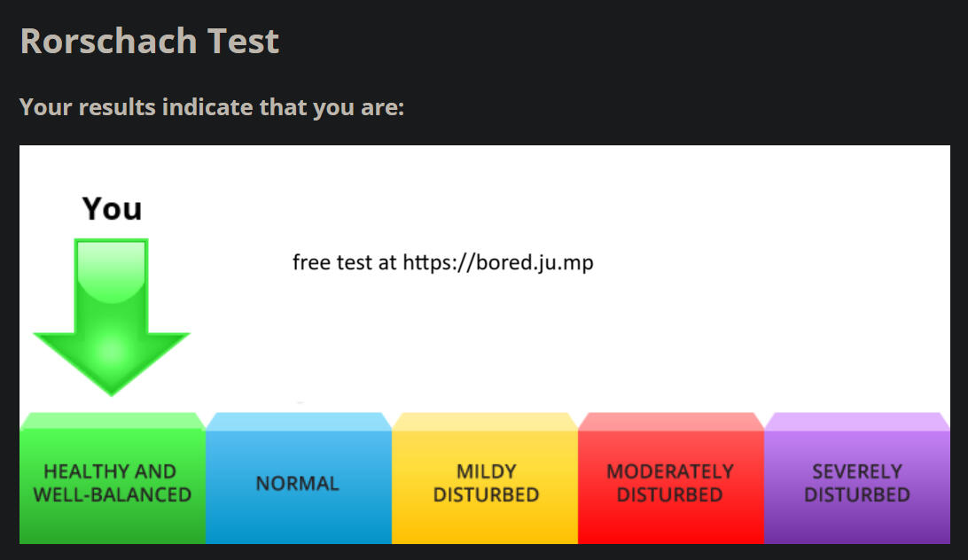Select the yellow Mildy Disturbed block
This screenshot has width=968, height=560.
[x=485, y=484]
